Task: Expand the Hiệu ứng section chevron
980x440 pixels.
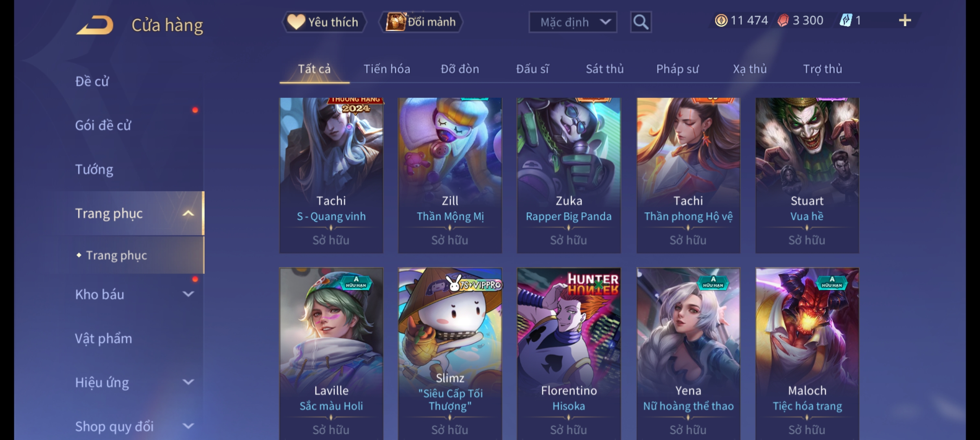Action: (x=188, y=382)
